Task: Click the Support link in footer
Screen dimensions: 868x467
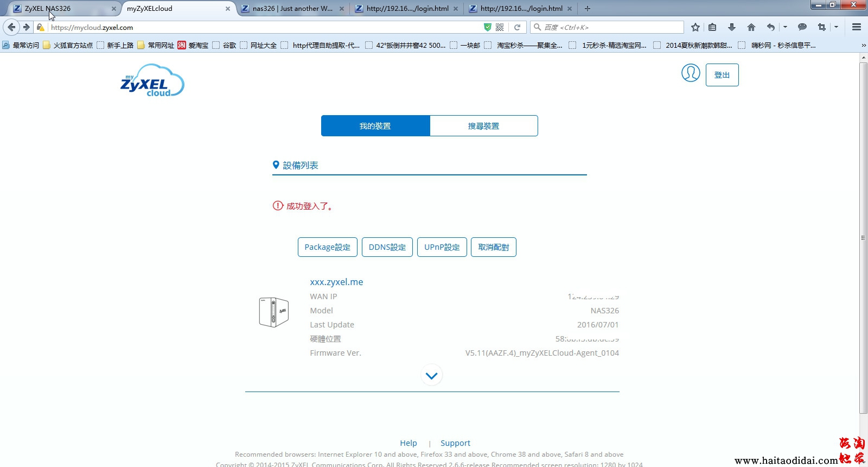Action: point(455,443)
